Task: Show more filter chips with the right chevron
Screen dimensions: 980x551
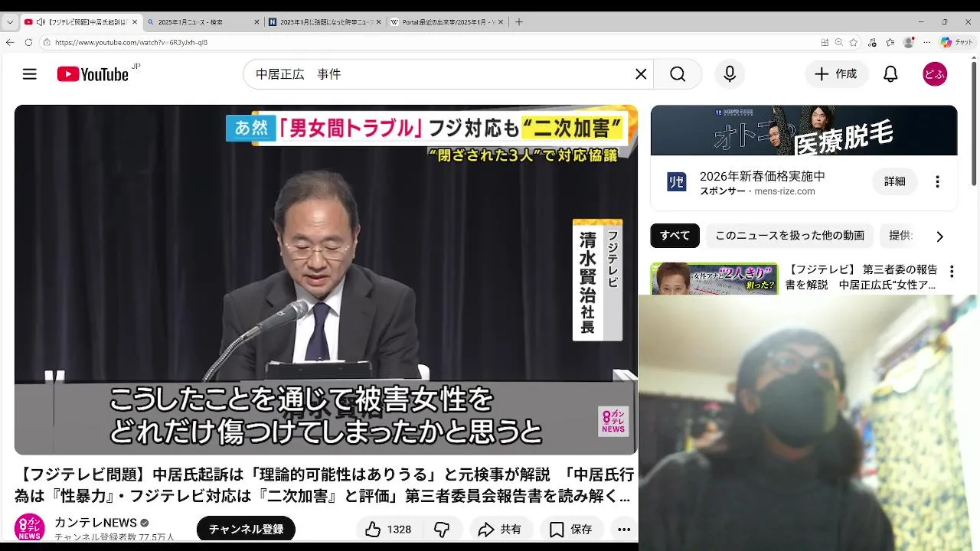Action: [x=939, y=236]
